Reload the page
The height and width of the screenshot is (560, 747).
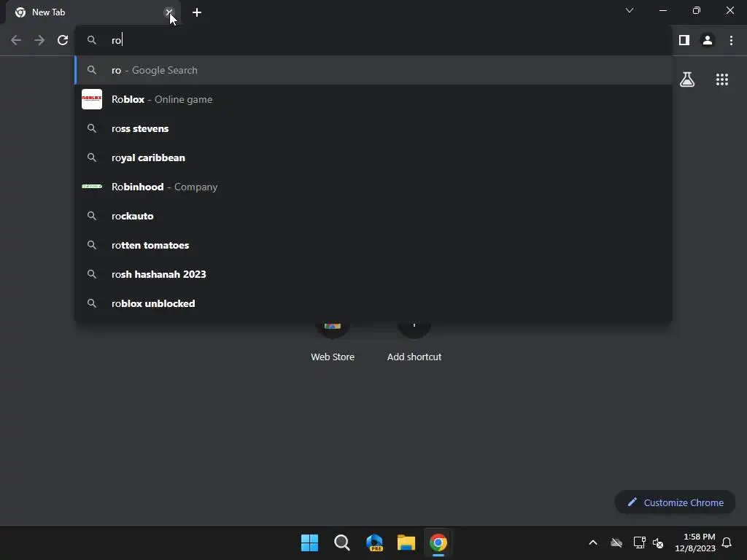tap(63, 41)
